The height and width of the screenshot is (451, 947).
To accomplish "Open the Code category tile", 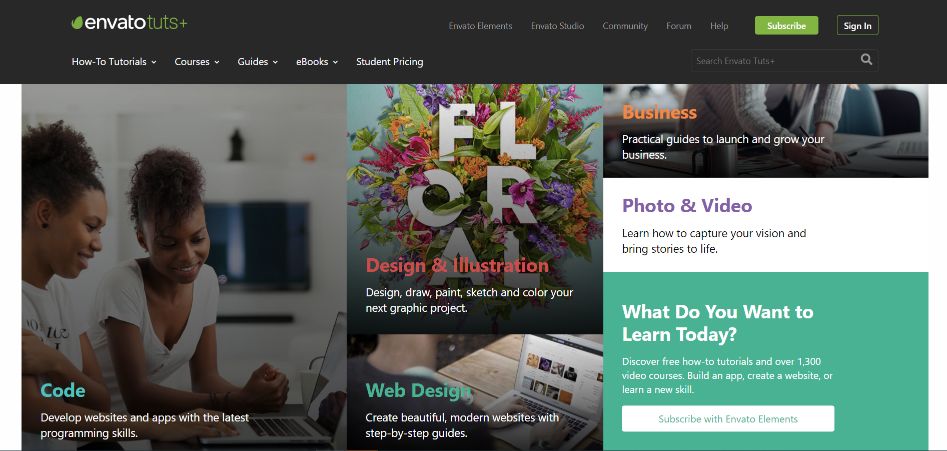I will click(x=184, y=267).
